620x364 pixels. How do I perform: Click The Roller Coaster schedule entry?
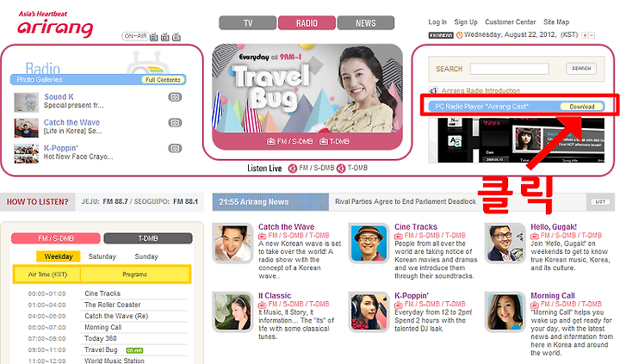tap(112, 305)
